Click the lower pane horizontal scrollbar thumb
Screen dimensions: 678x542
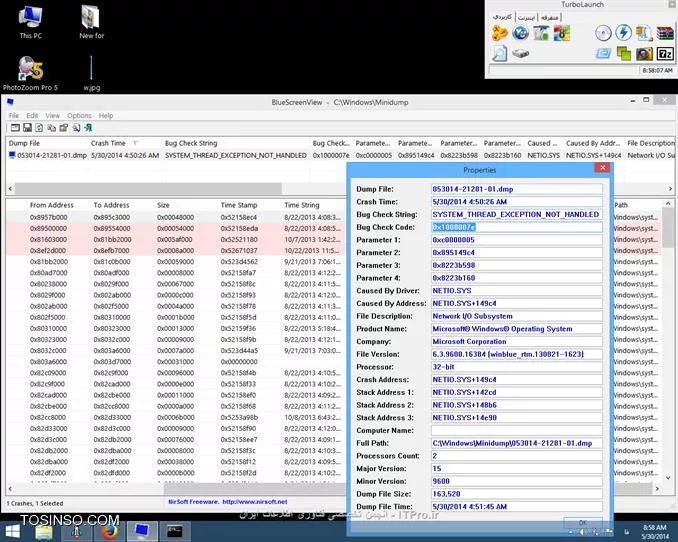[x=255, y=488]
